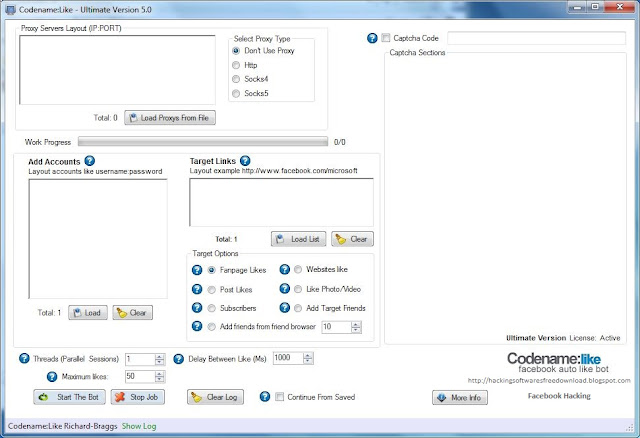Click the Work Progress bar

click(203, 142)
